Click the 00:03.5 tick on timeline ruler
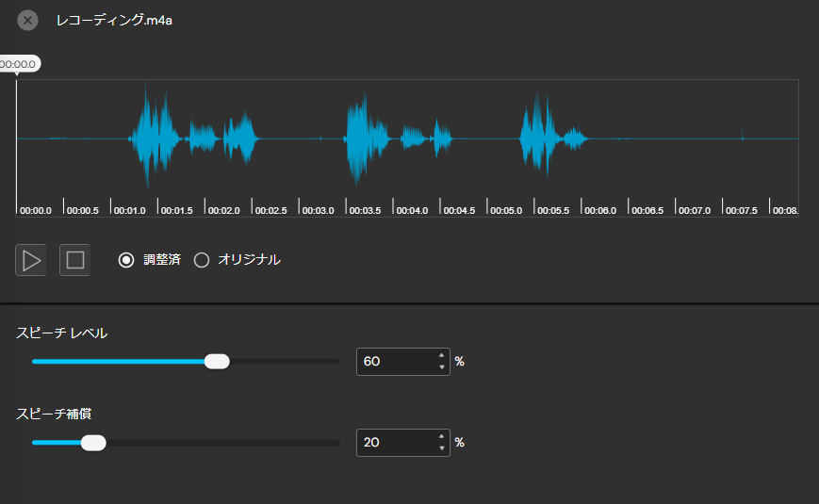This screenshot has height=504, width=819. tap(346, 205)
